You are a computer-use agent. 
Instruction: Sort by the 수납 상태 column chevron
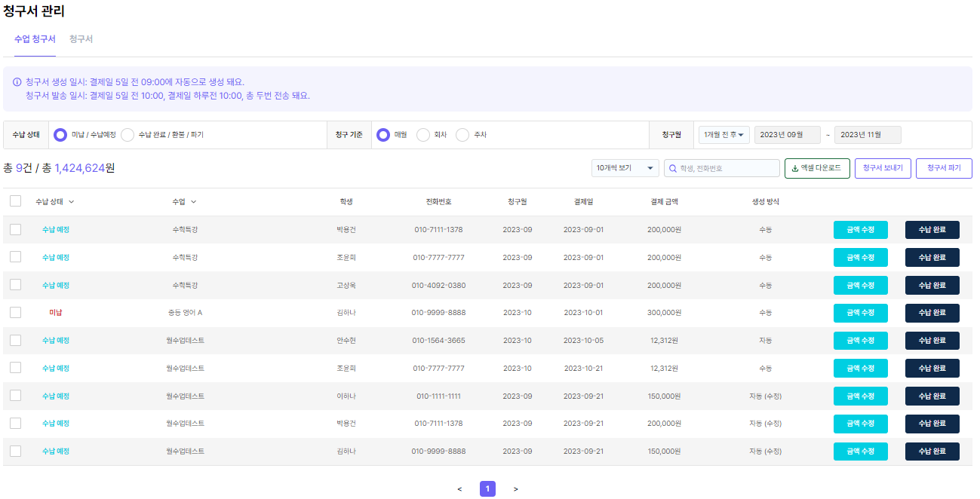click(72, 202)
